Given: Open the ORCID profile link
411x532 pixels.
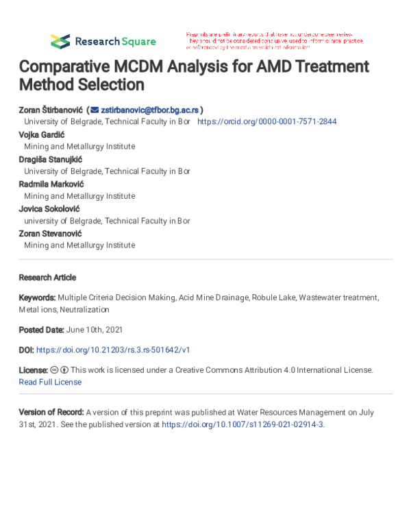Looking at the screenshot, I should (x=267, y=121).
